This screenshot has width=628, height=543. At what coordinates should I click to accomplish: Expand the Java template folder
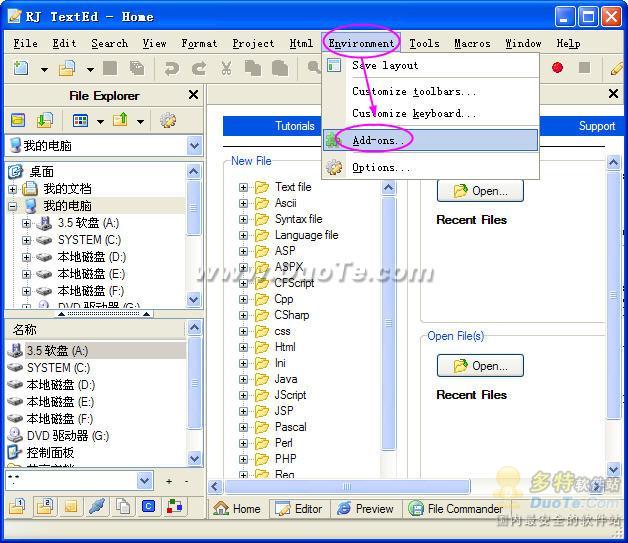243,379
